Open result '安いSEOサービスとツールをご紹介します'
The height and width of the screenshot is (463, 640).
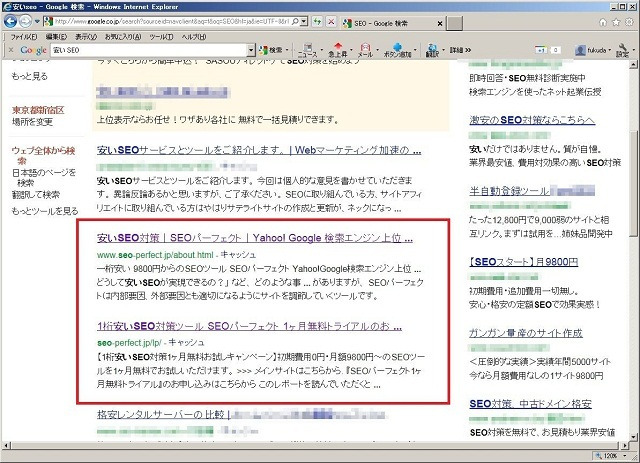tap(259, 150)
